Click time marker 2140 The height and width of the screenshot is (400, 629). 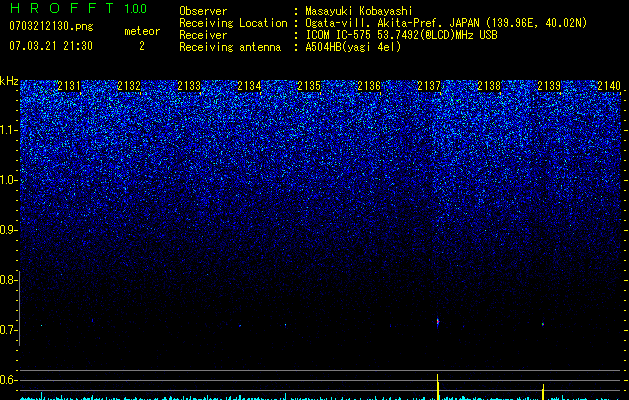pyautogui.click(x=609, y=86)
